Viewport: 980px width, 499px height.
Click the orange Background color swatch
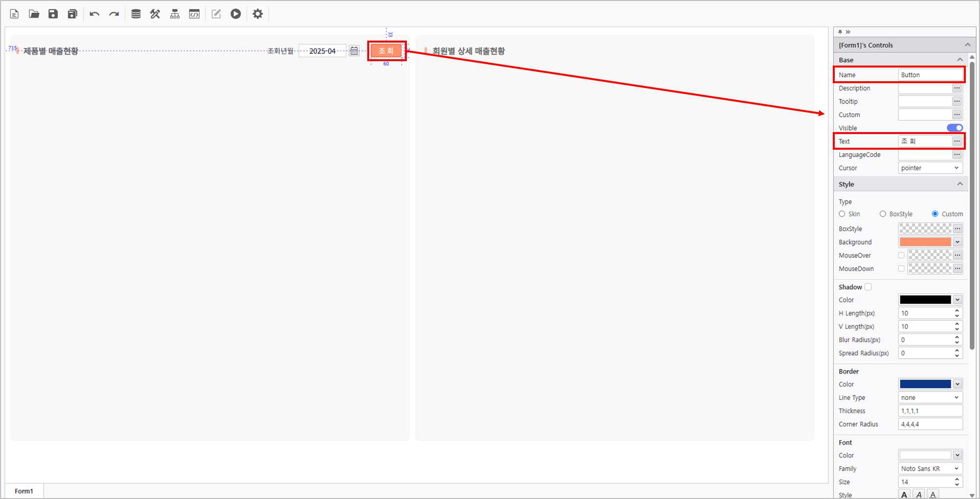coord(925,242)
